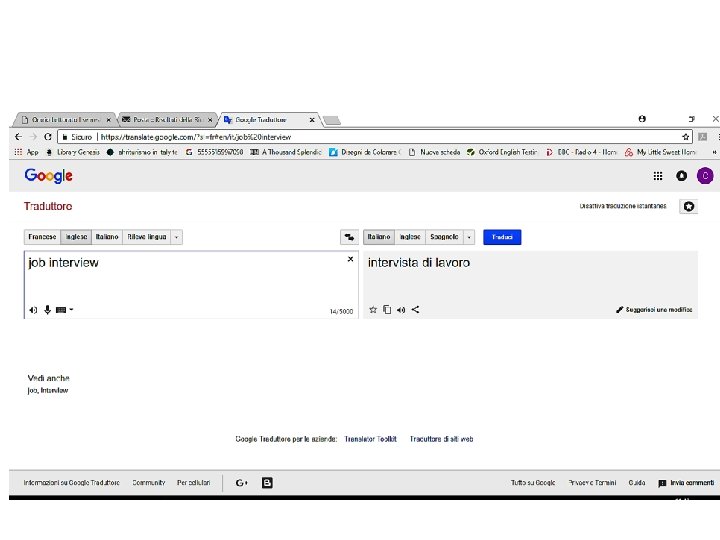This screenshot has width=720, height=540.
Task: Click the Google logo
Action: click(48, 175)
